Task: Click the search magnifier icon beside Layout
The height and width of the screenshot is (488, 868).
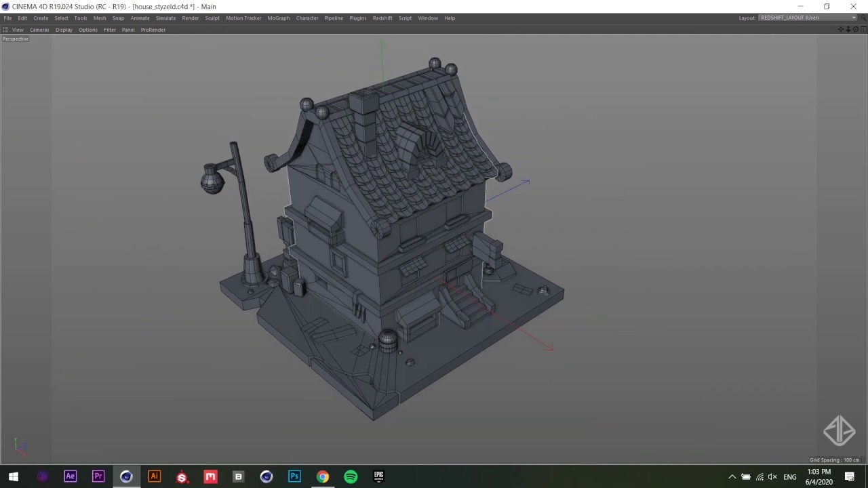Action: click(x=863, y=18)
